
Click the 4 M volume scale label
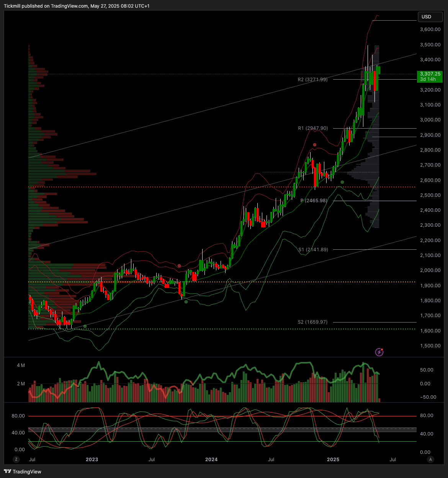click(x=21, y=365)
